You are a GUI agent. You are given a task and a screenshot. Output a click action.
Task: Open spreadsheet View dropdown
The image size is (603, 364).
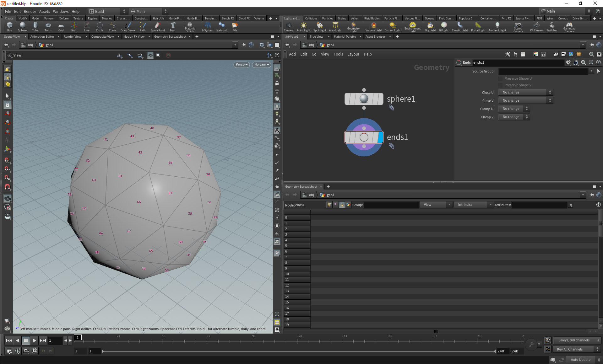coord(436,205)
